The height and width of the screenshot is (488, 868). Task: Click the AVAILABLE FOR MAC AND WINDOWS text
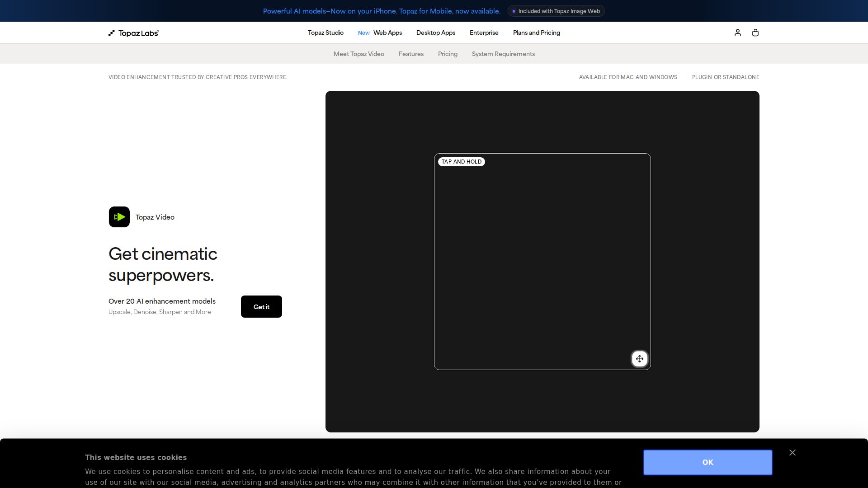[x=628, y=77]
